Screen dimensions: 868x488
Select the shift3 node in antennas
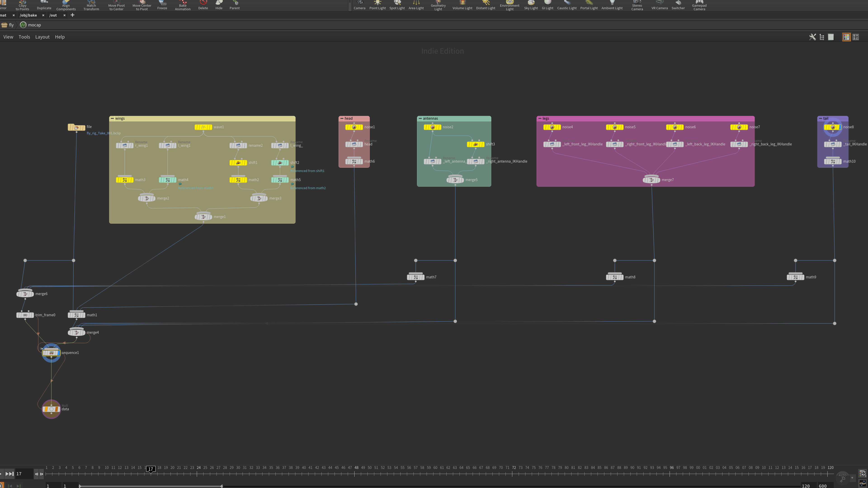point(475,144)
